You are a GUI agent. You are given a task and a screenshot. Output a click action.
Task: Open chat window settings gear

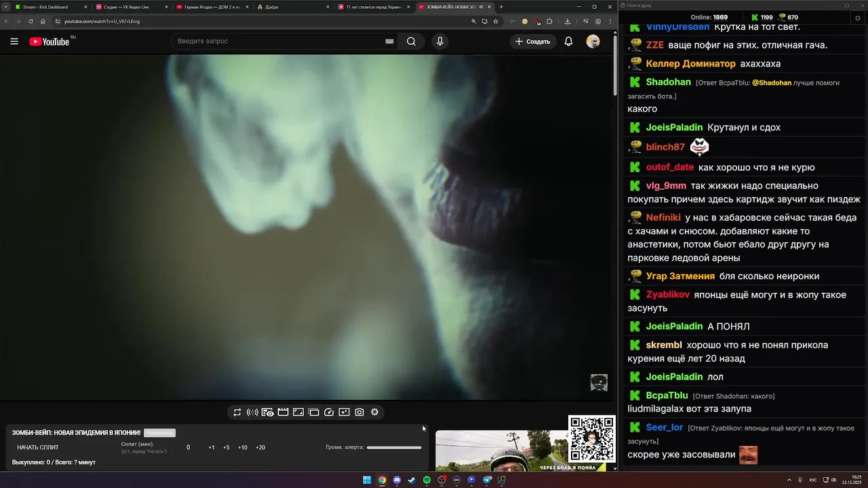(x=857, y=18)
